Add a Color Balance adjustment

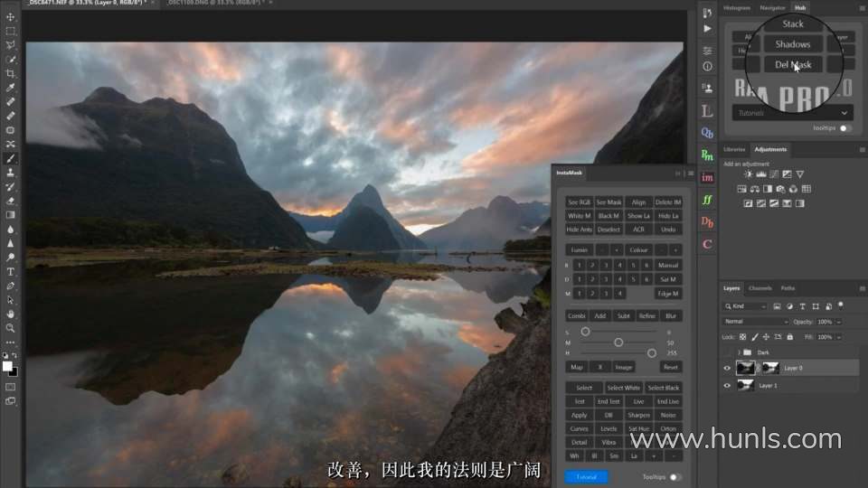pos(754,189)
